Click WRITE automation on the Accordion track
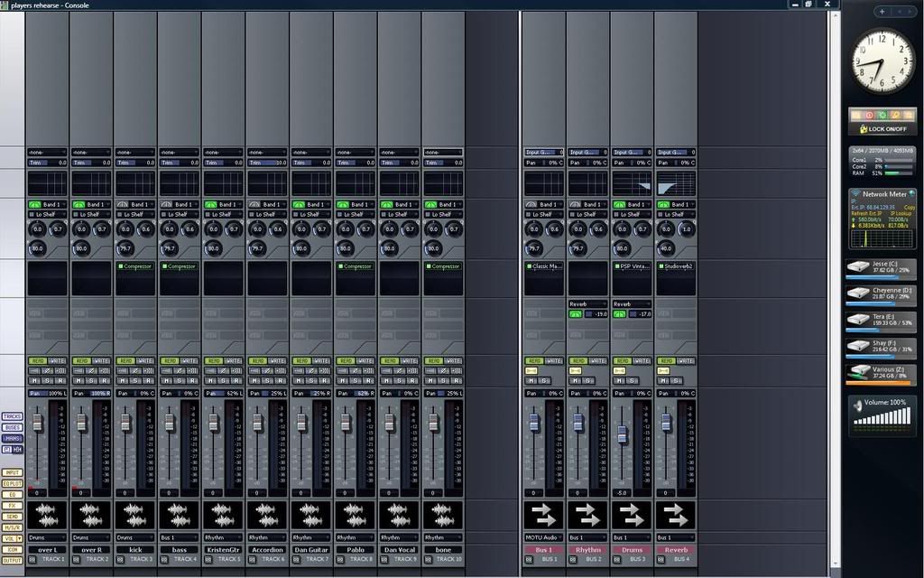Screen dimensions: 924x578 tap(278, 360)
